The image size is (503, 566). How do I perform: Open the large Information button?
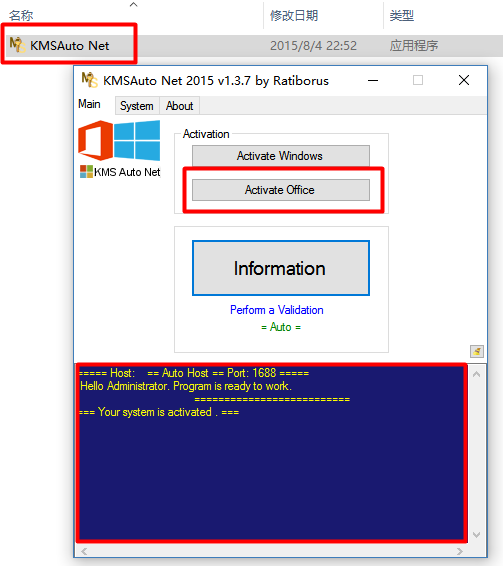(x=281, y=268)
